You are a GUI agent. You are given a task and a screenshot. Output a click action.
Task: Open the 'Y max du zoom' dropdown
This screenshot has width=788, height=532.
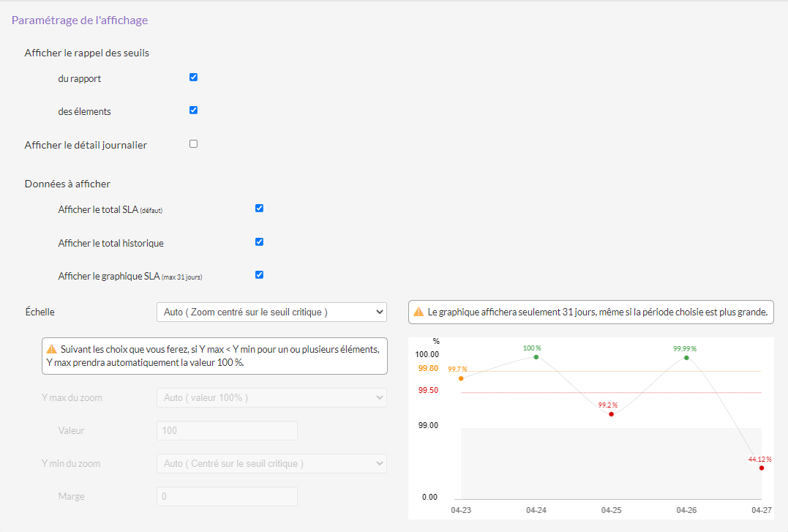(271, 397)
